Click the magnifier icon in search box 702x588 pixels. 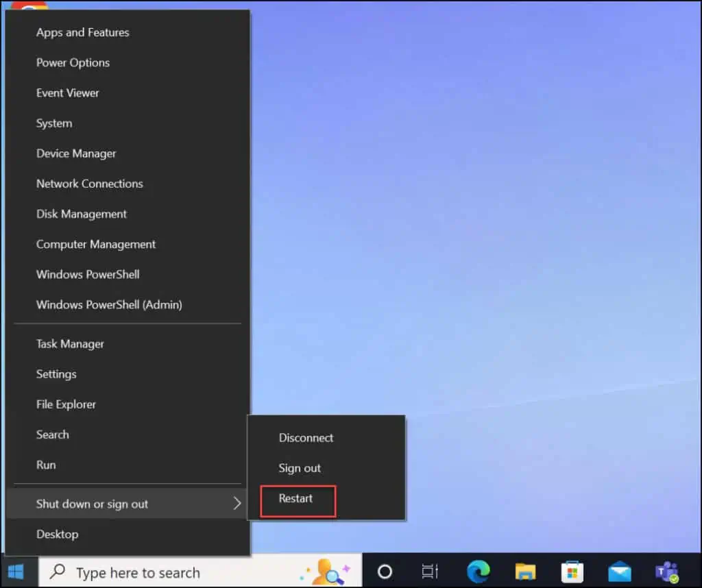58,572
